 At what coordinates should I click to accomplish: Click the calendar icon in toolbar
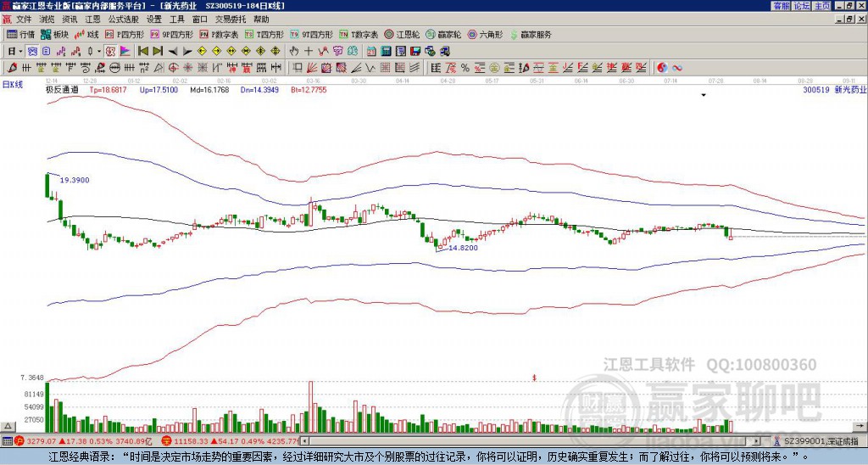tap(371, 52)
